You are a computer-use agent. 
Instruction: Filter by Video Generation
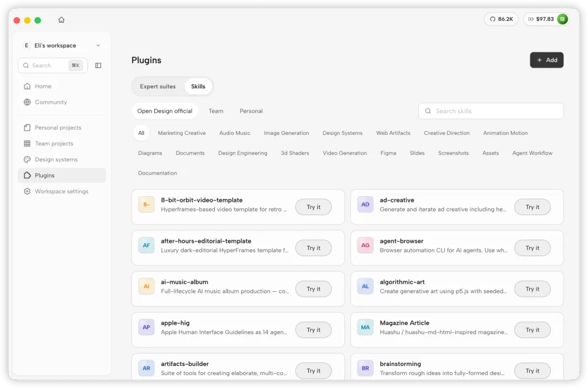[x=345, y=153]
